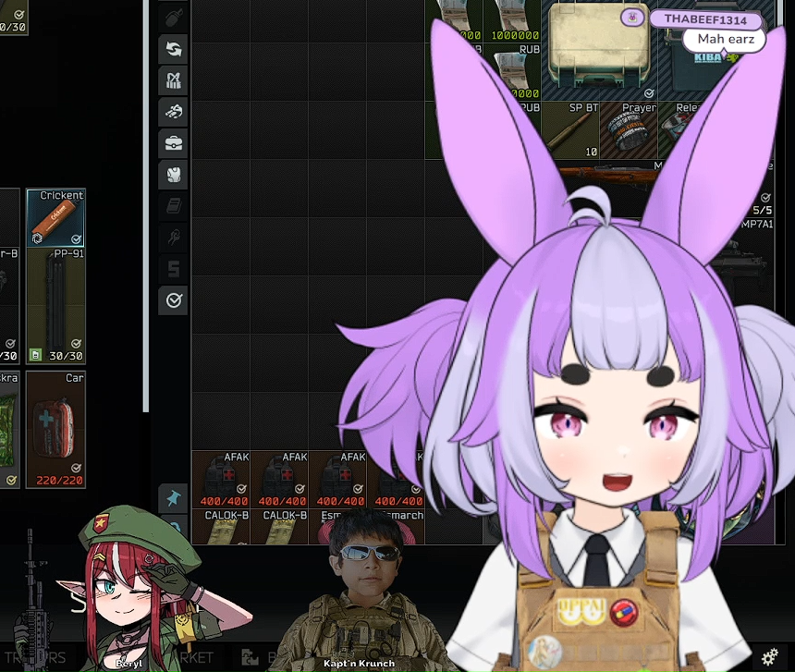Select the first AFAK medkit
The width and height of the screenshot is (795, 672).
click(x=221, y=480)
